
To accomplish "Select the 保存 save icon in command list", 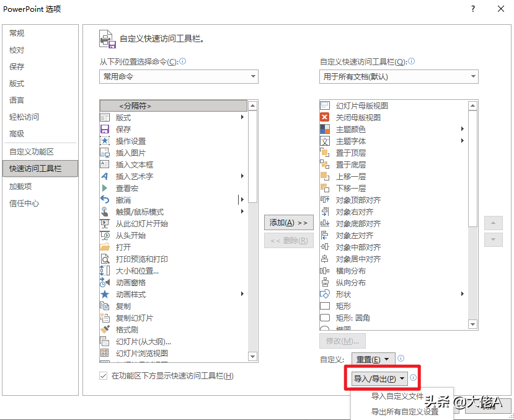I will tap(105, 129).
